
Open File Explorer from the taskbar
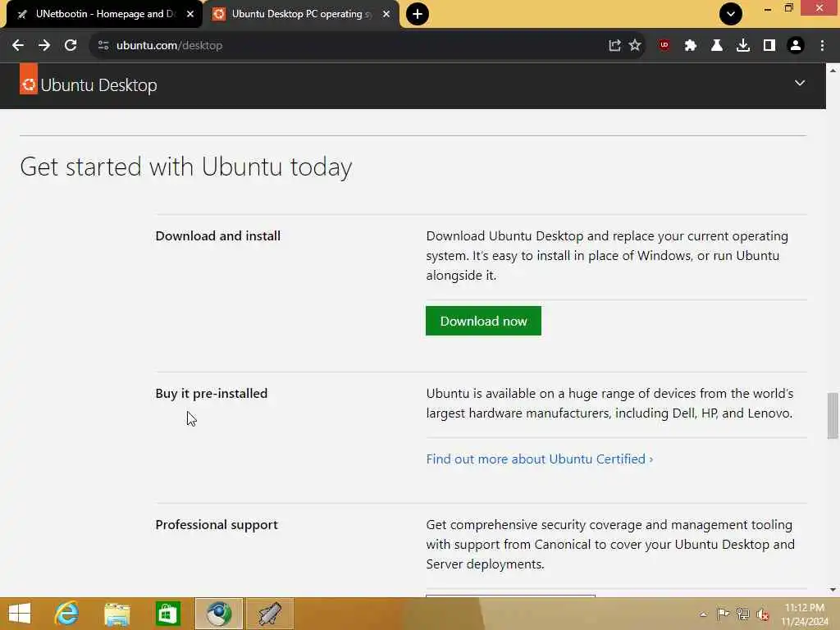(117, 614)
